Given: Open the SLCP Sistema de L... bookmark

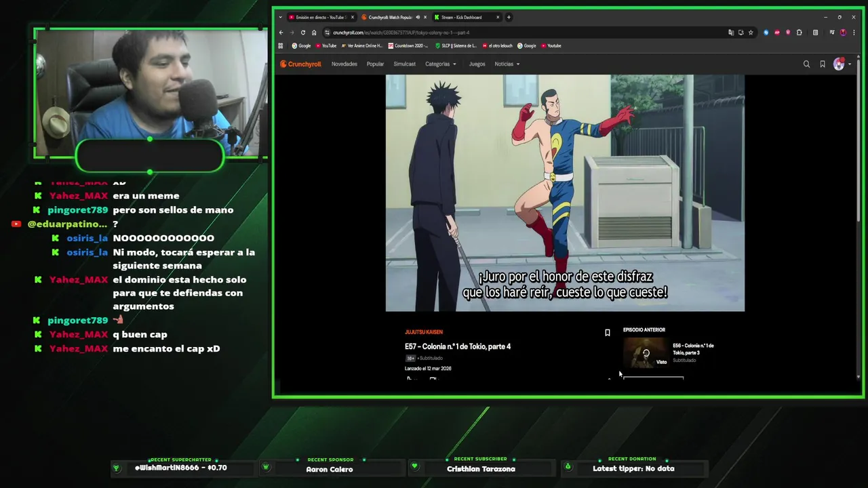Looking at the screenshot, I should pyautogui.click(x=456, y=46).
